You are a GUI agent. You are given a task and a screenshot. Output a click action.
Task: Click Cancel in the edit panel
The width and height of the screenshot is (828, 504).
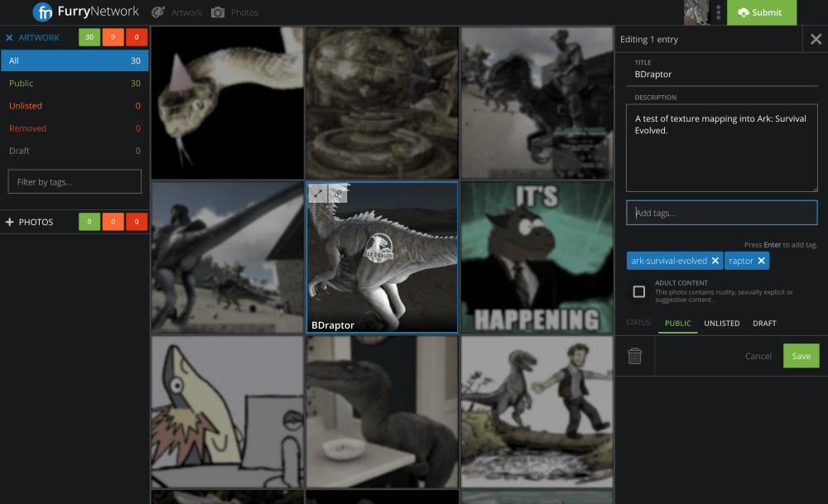pos(758,356)
